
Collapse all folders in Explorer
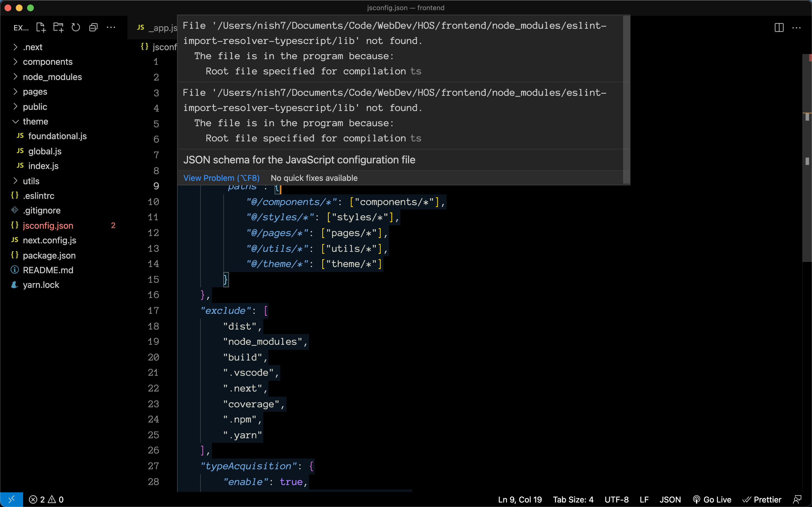point(93,28)
